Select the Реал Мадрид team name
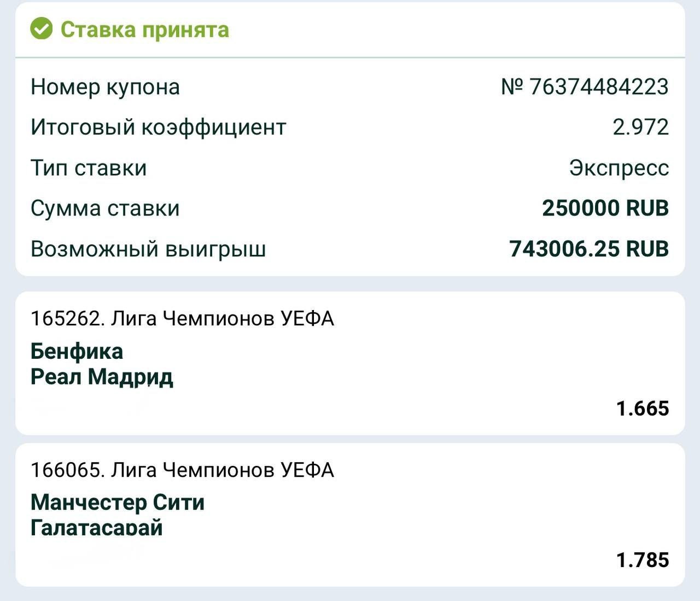The image size is (700, 601). (102, 377)
